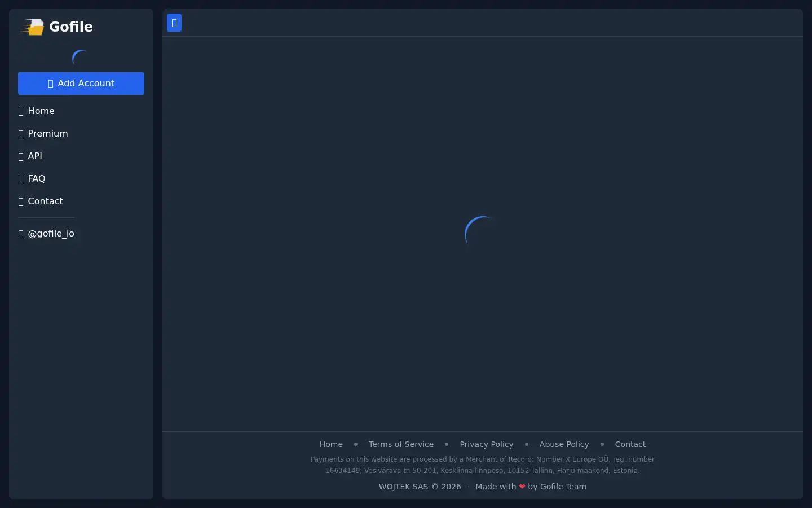This screenshot has height=508, width=812.
Task: Click the icon beside @gofile_io
Action: [x=21, y=234]
